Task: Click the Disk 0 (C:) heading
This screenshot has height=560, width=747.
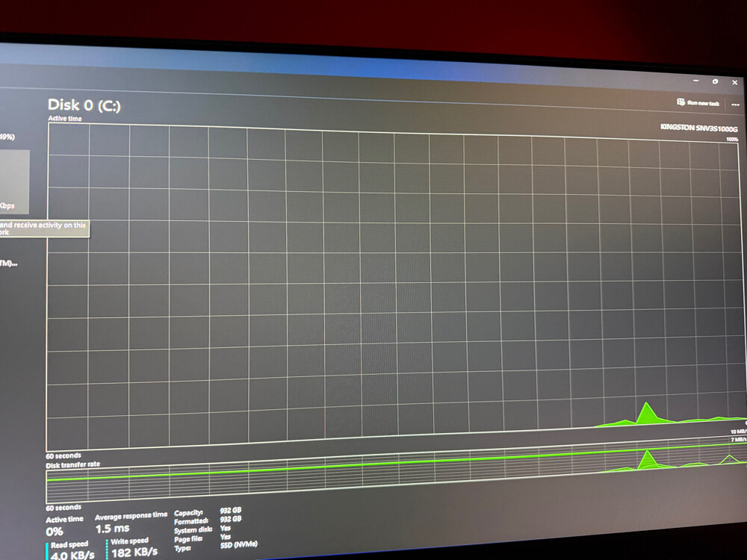Action: (84, 105)
